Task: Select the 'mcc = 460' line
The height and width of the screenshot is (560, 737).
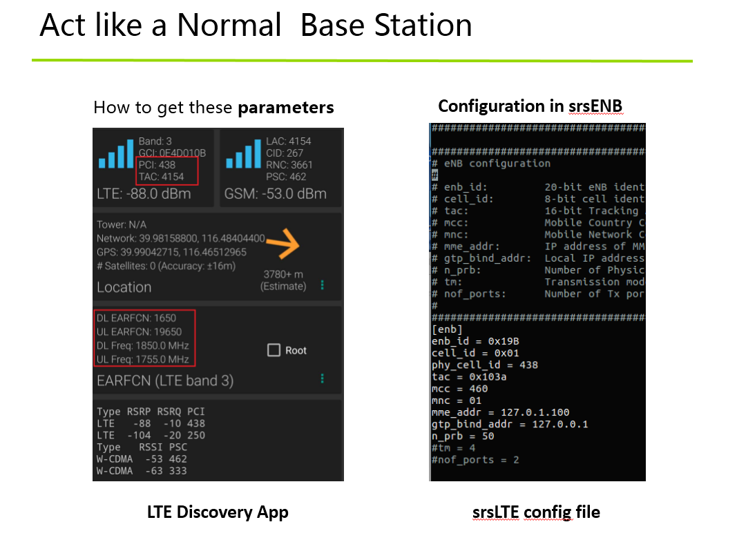Action: click(x=460, y=389)
